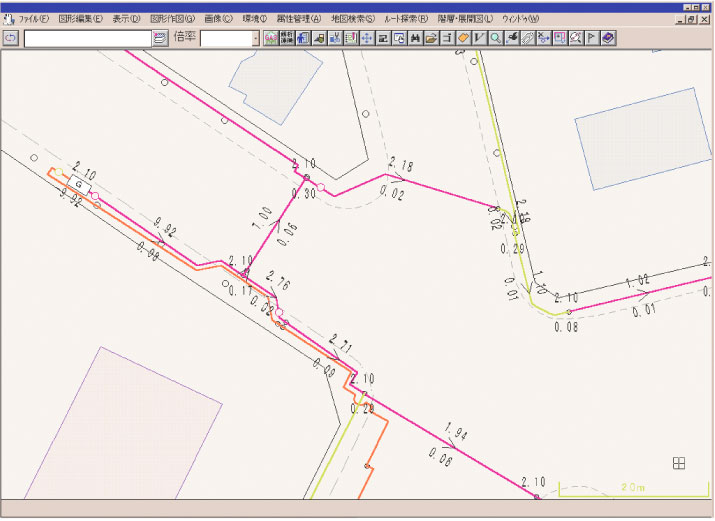This screenshot has width=715, height=521.
Task: Click the open folder toolbar icon
Action: [x=431, y=38]
